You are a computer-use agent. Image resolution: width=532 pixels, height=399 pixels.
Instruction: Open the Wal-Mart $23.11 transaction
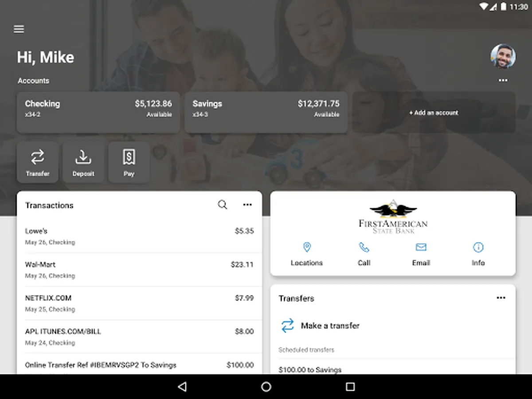(139, 270)
